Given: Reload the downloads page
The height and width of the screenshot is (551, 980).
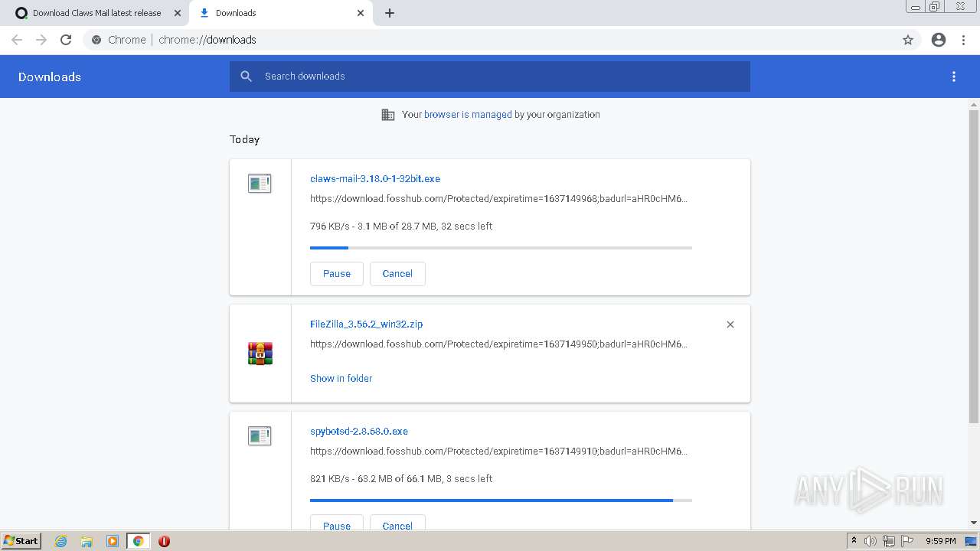Looking at the screenshot, I should [x=66, y=40].
